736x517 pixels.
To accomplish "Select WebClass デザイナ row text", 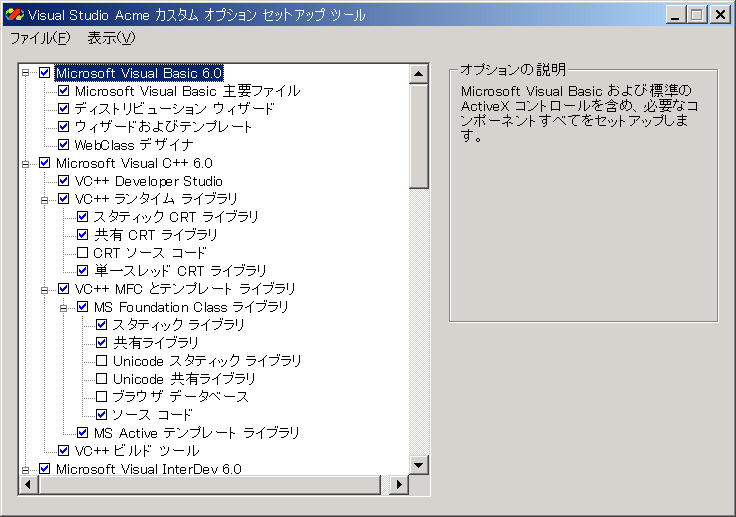I will pos(134,145).
